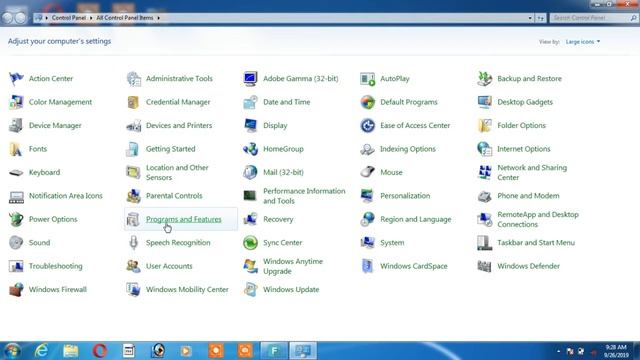Click the Keyboard icon
The width and height of the screenshot is (640, 360).
point(16,172)
